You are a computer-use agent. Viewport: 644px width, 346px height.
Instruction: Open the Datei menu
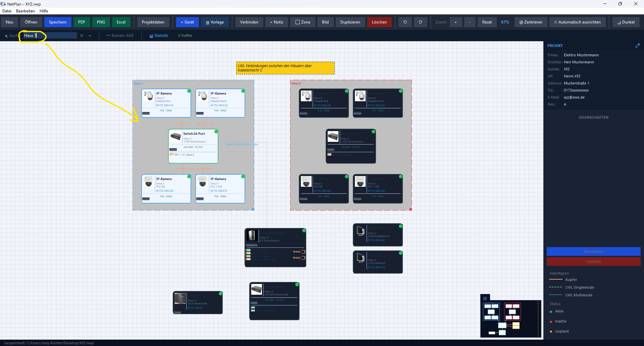coord(7,11)
